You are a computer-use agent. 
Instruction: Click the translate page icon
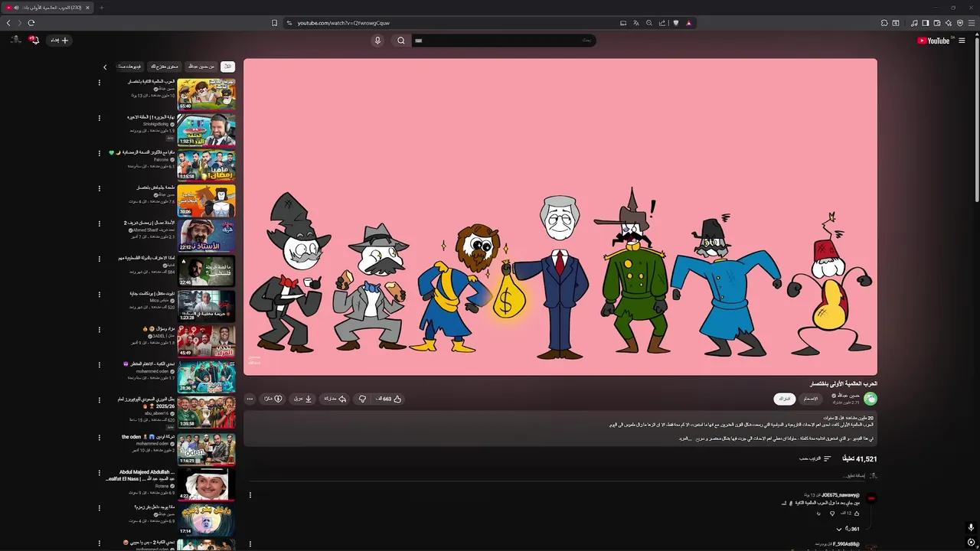(x=635, y=23)
